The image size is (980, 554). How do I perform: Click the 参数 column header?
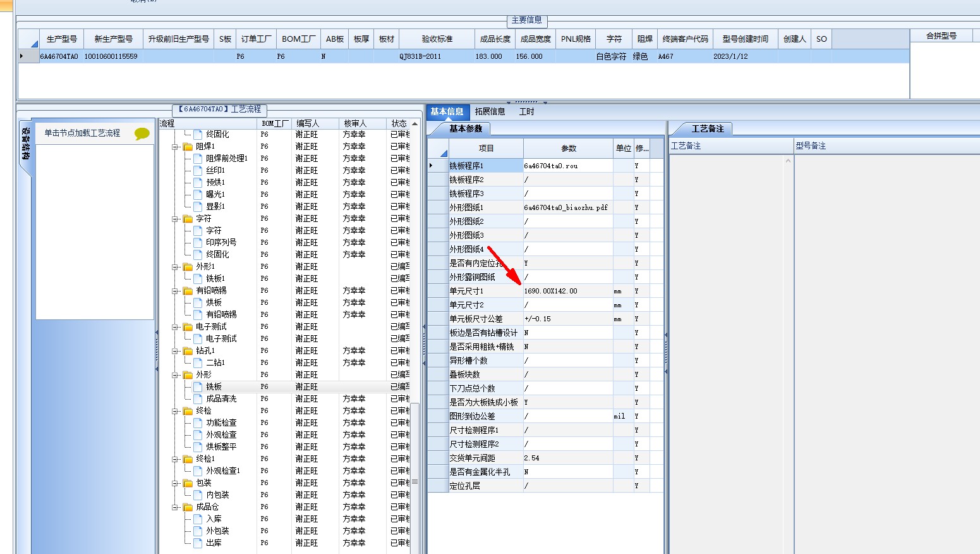(x=569, y=149)
